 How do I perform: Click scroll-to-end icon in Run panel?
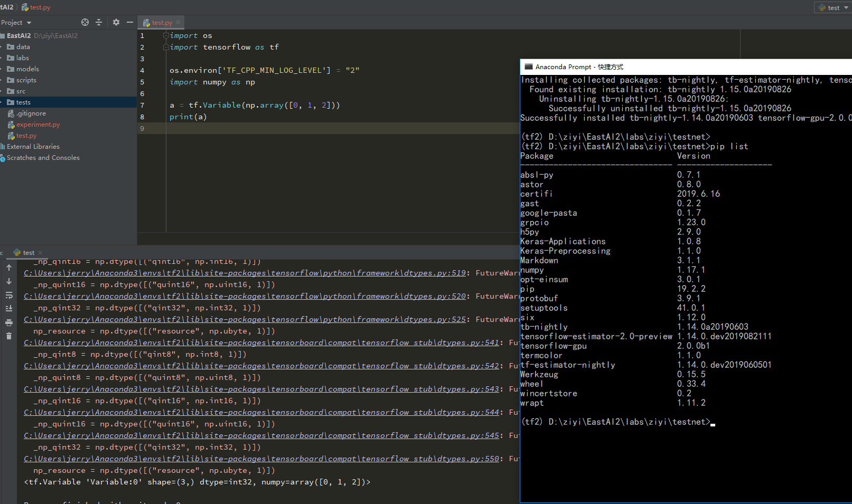click(9, 309)
